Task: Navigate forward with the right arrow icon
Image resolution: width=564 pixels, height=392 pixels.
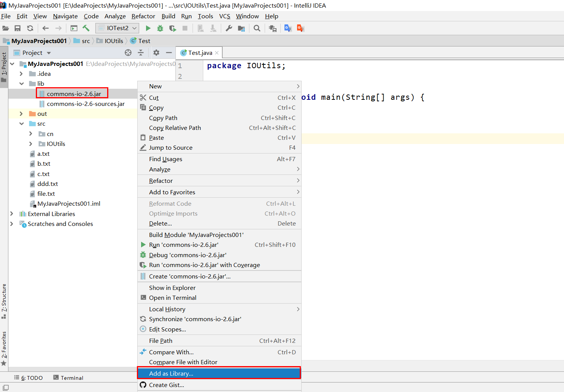Action: (58, 28)
